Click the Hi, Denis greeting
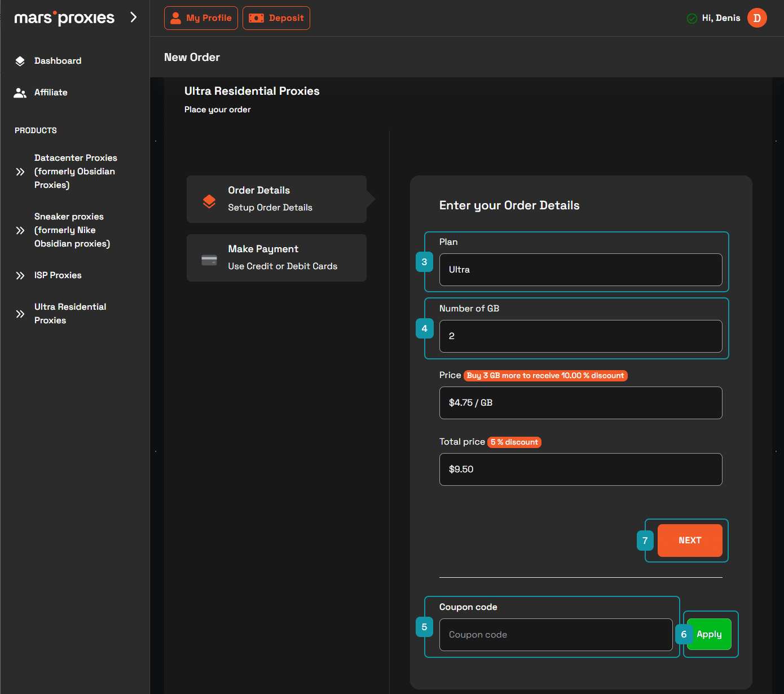This screenshot has height=694, width=784. (721, 18)
